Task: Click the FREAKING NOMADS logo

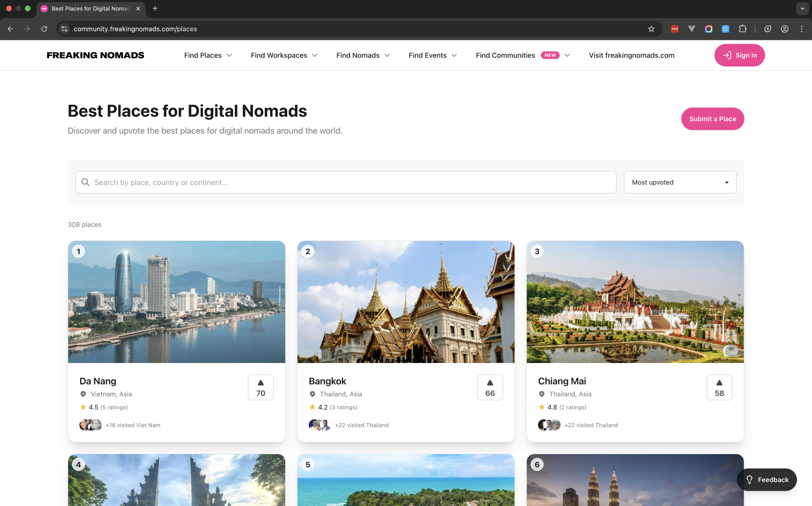Action: [x=95, y=55]
